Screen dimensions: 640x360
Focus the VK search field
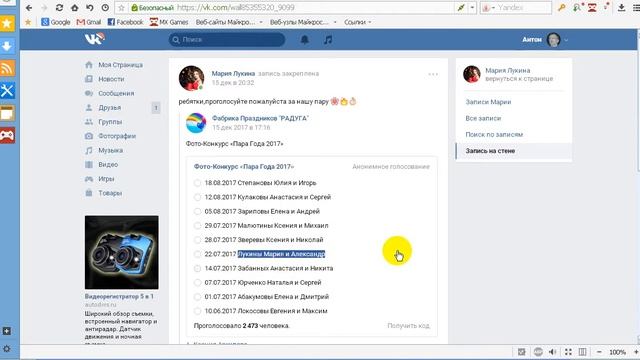tap(227, 40)
